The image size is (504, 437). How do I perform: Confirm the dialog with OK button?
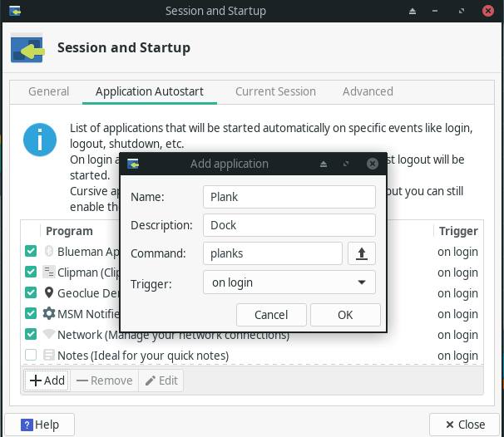(345, 315)
